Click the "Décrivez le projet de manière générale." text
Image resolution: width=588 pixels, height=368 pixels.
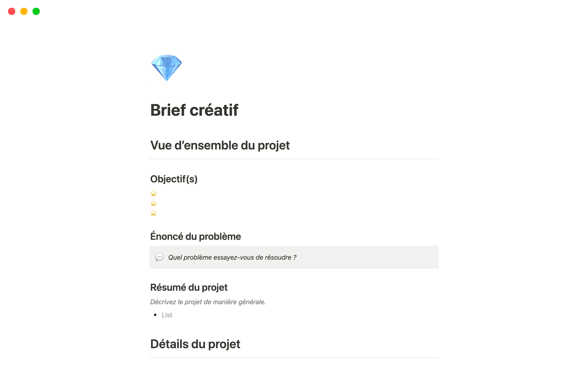pyautogui.click(x=208, y=302)
